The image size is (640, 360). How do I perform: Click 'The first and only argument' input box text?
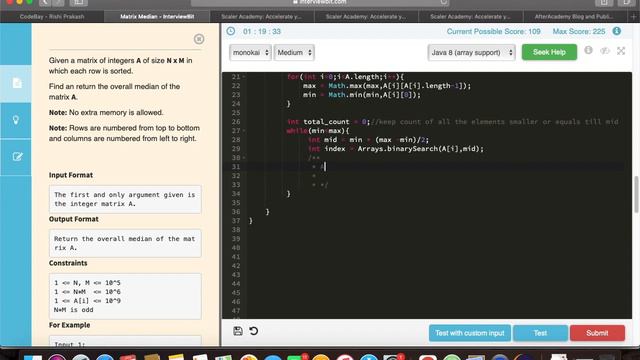124,199
